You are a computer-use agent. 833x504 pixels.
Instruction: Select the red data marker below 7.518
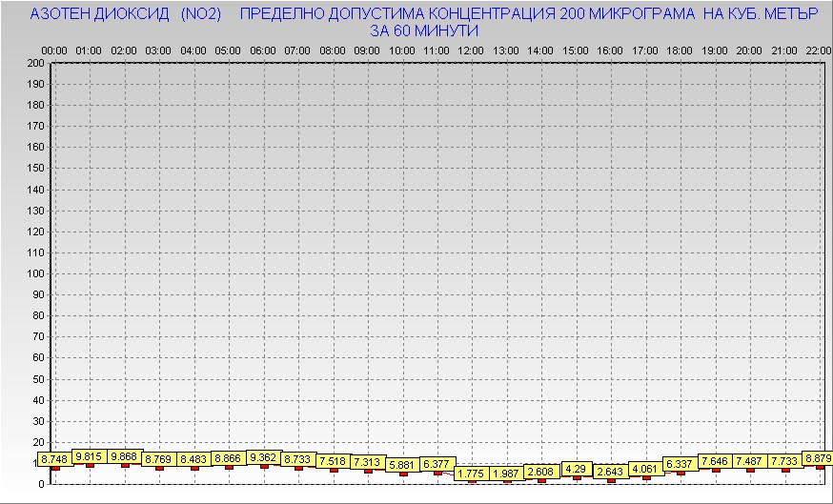pos(334,470)
